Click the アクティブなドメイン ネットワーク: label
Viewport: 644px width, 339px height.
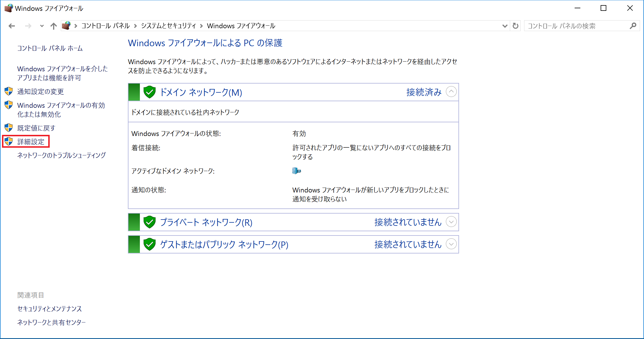click(173, 171)
